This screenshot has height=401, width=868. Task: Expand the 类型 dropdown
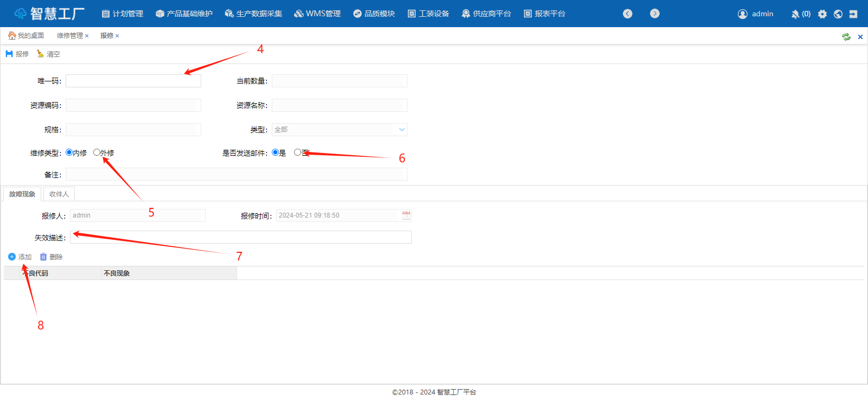point(401,130)
